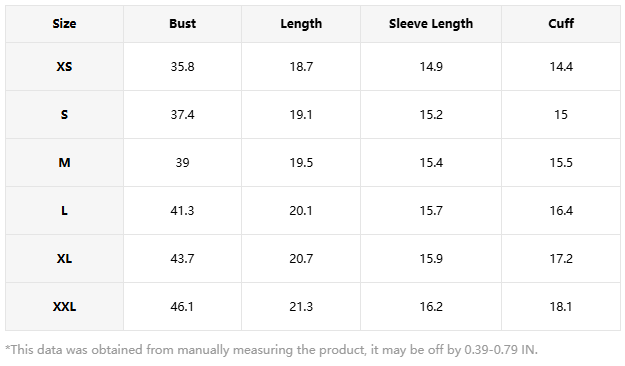Image resolution: width=625 pixels, height=366 pixels.
Task: Select the M size row label
Action: pyautogui.click(x=64, y=163)
